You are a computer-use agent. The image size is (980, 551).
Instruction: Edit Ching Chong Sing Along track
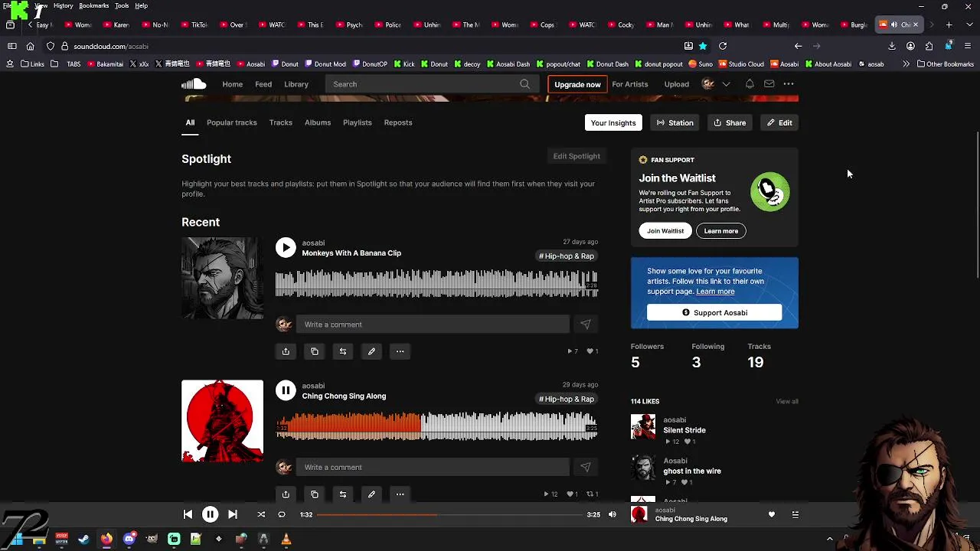click(x=371, y=494)
